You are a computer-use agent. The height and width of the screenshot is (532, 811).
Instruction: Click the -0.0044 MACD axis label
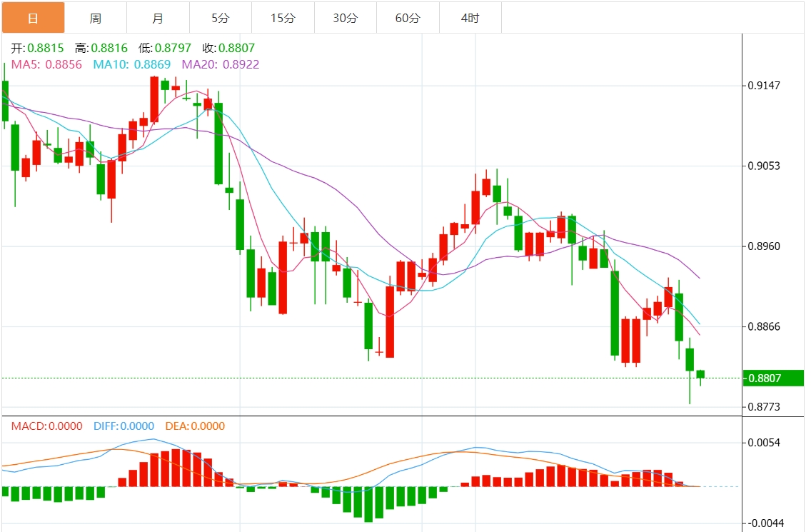coord(765,523)
